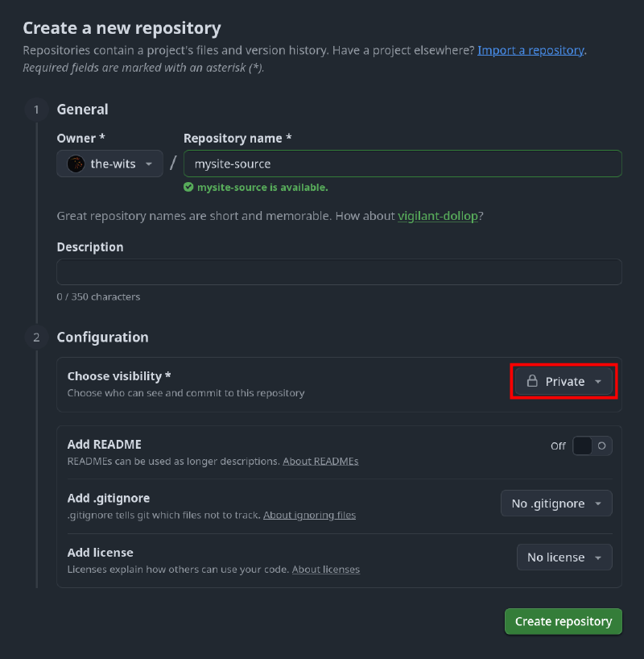Use the suggested name vigilant-dollop

click(437, 216)
